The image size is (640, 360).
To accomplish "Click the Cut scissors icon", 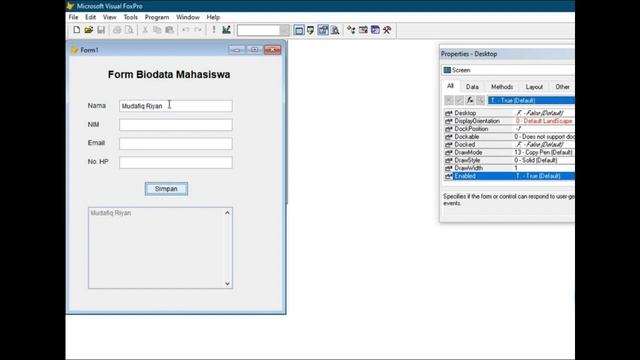I will tap(145, 30).
